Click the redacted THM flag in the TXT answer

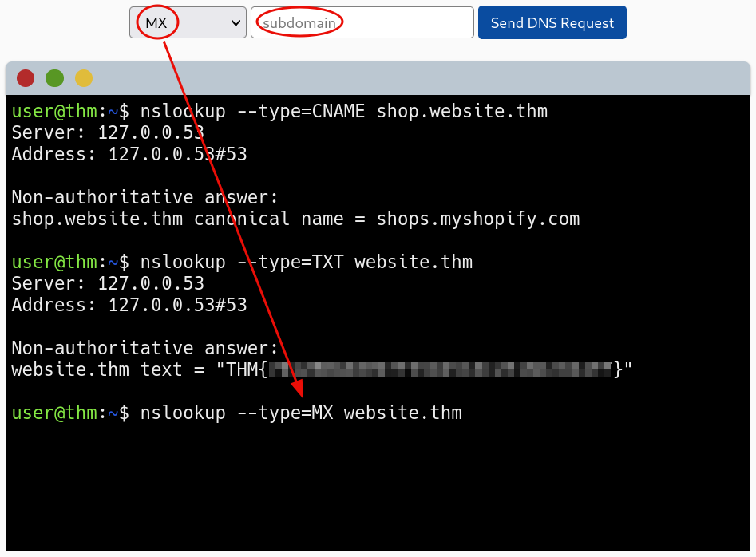click(x=443, y=369)
